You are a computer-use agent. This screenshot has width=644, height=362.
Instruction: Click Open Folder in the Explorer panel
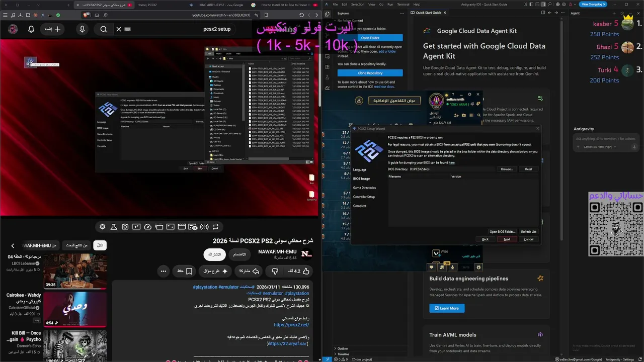(370, 38)
